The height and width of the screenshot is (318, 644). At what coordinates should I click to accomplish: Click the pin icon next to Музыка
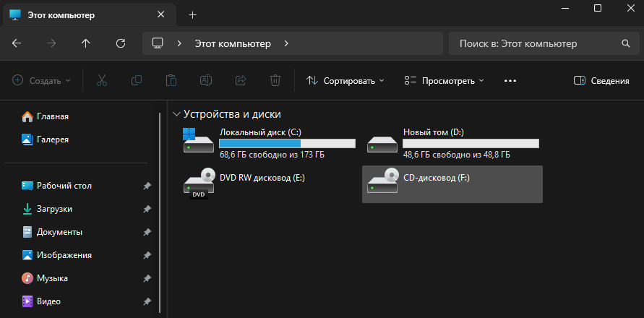click(147, 278)
